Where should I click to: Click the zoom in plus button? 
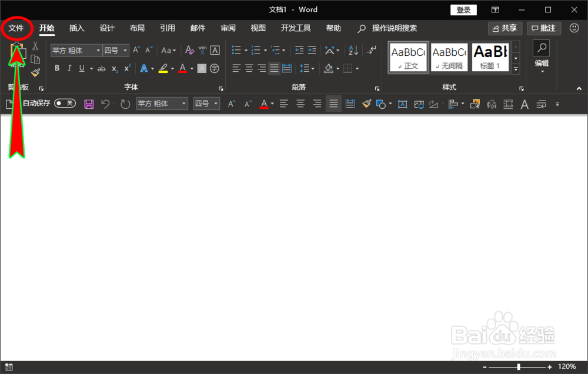[550, 367]
